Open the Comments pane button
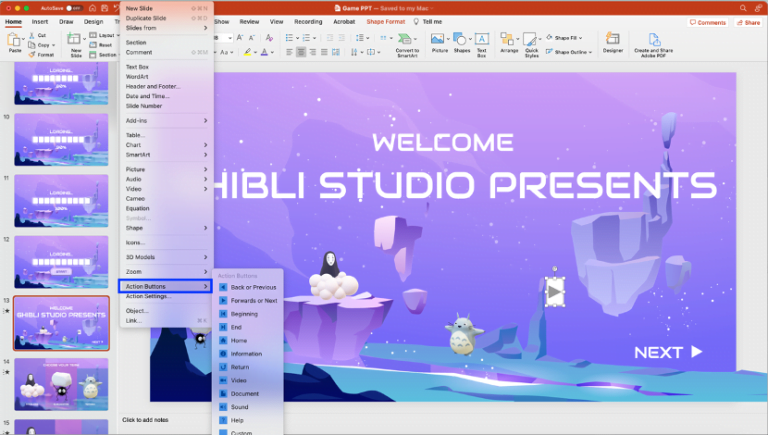Screen dimensions: 768x435 click(x=708, y=22)
